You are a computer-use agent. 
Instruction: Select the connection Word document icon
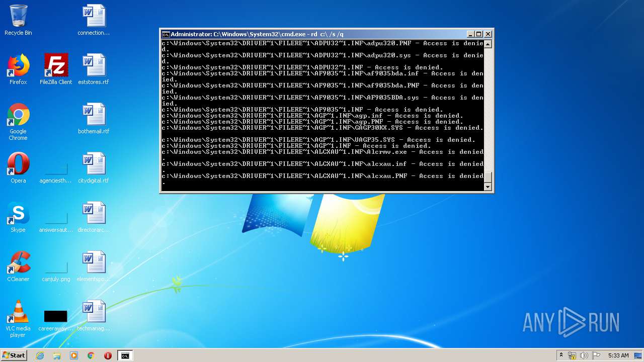pos(94,20)
